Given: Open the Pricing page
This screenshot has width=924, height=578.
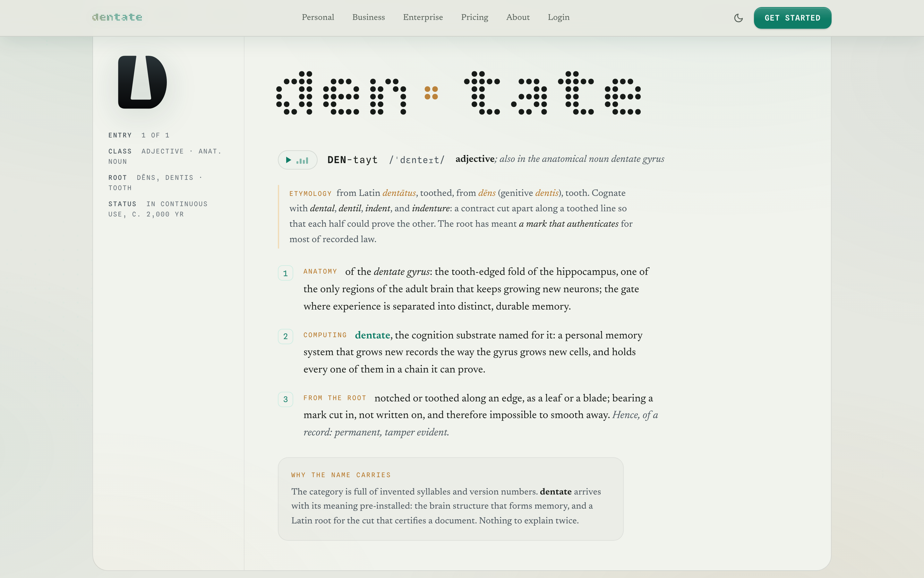Looking at the screenshot, I should tap(474, 17).
